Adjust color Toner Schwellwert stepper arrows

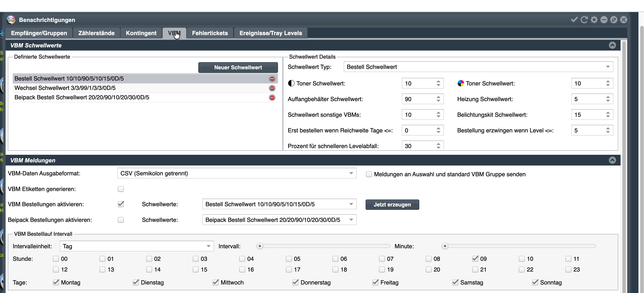pyautogui.click(x=608, y=83)
